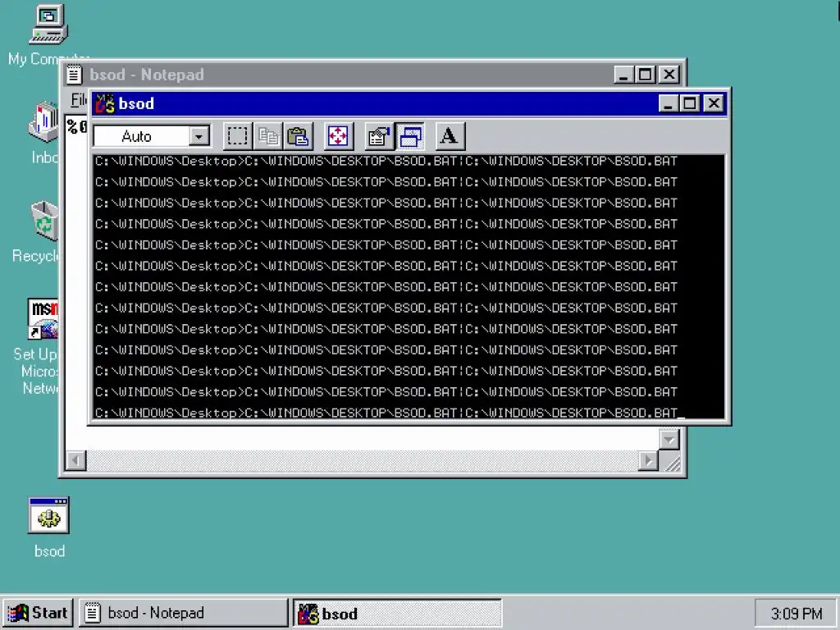Open the File menu in Notepad

[78, 99]
